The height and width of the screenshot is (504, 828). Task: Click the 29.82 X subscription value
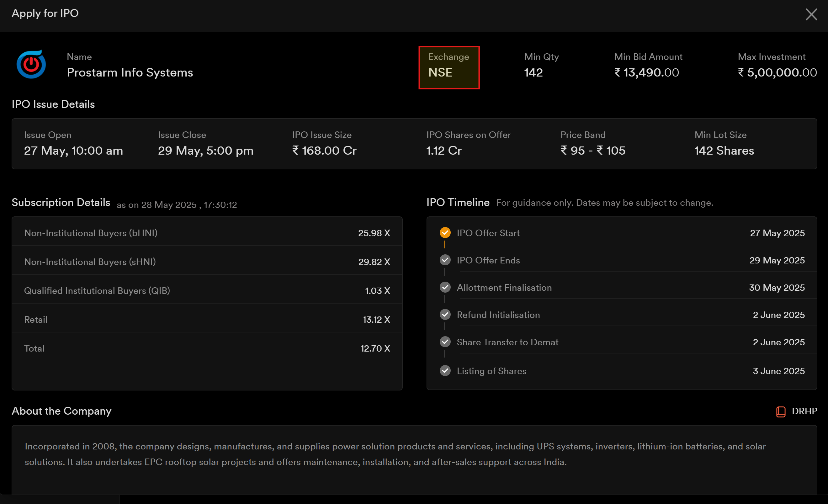(x=374, y=262)
